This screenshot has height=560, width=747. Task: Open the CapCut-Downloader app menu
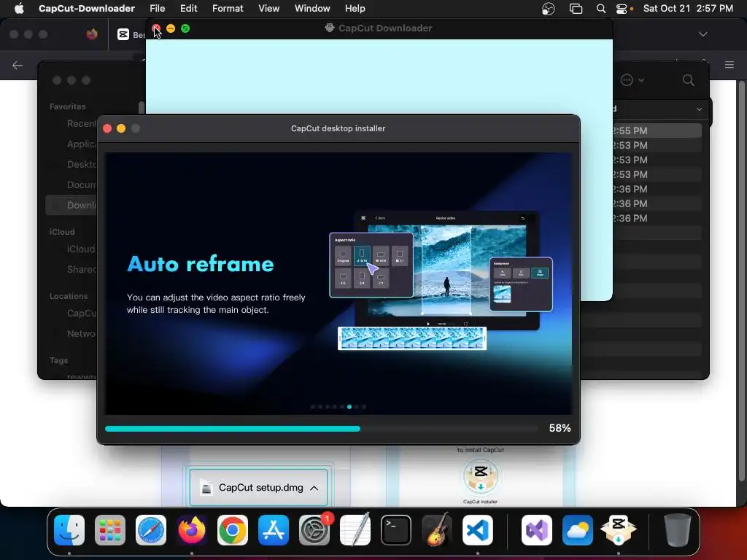click(x=87, y=8)
